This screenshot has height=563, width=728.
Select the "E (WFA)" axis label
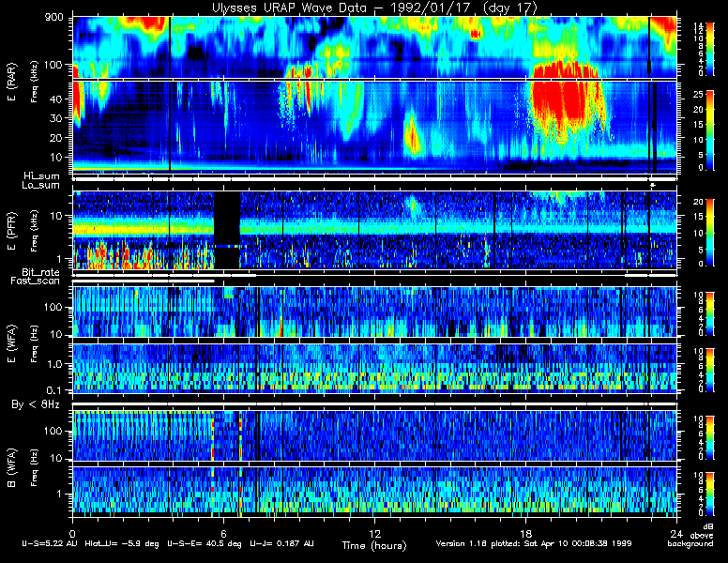(11, 344)
